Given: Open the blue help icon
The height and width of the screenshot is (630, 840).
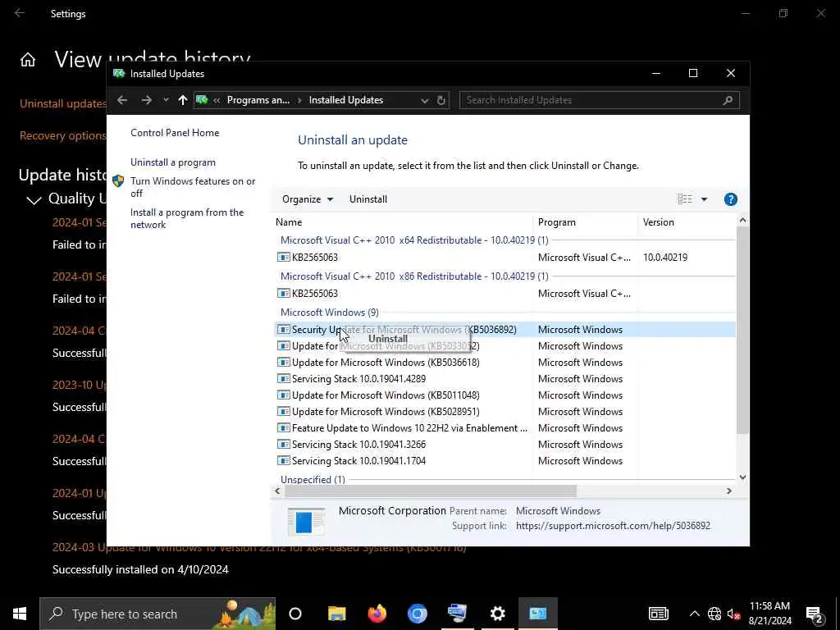Looking at the screenshot, I should pos(730,199).
